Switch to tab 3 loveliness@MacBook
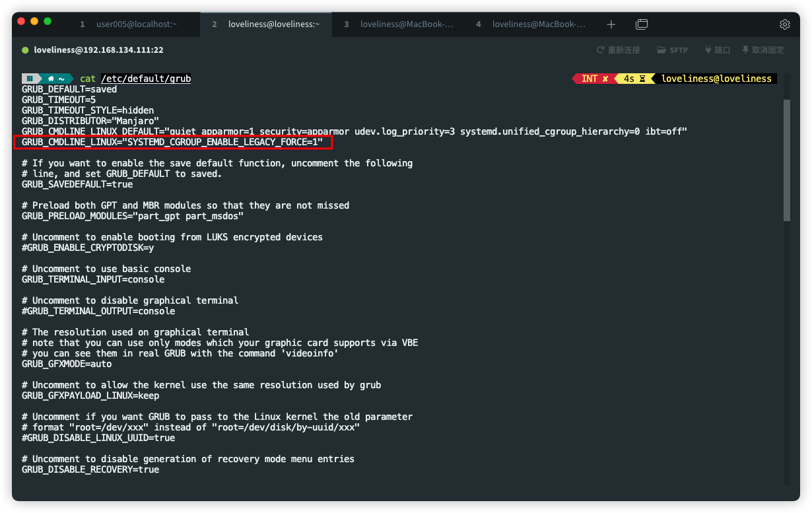 (398, 24)
